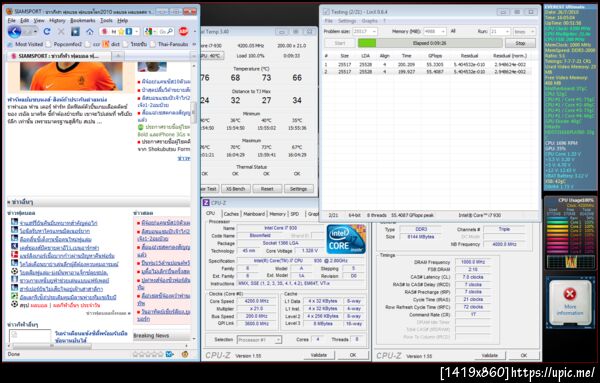Click the red X icon in the gadget
The image size is (600, 383).
tap(570, 294)
